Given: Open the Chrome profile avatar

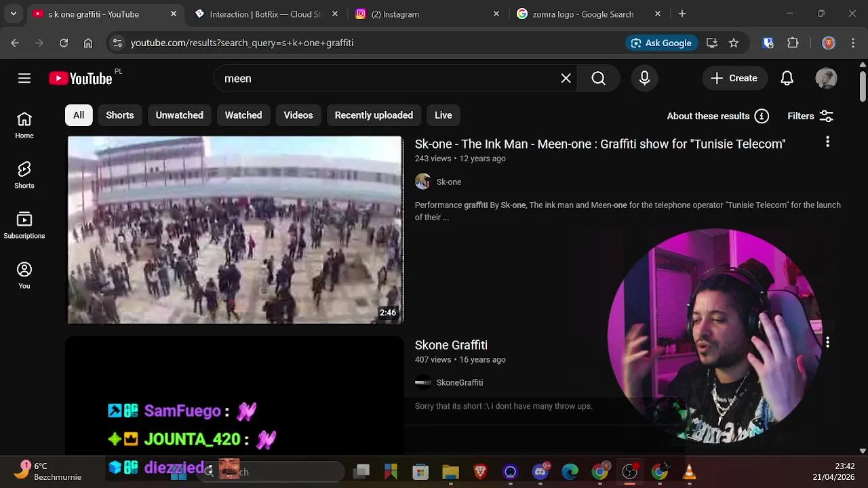Looking at the screenshot, I should [829, 43].
